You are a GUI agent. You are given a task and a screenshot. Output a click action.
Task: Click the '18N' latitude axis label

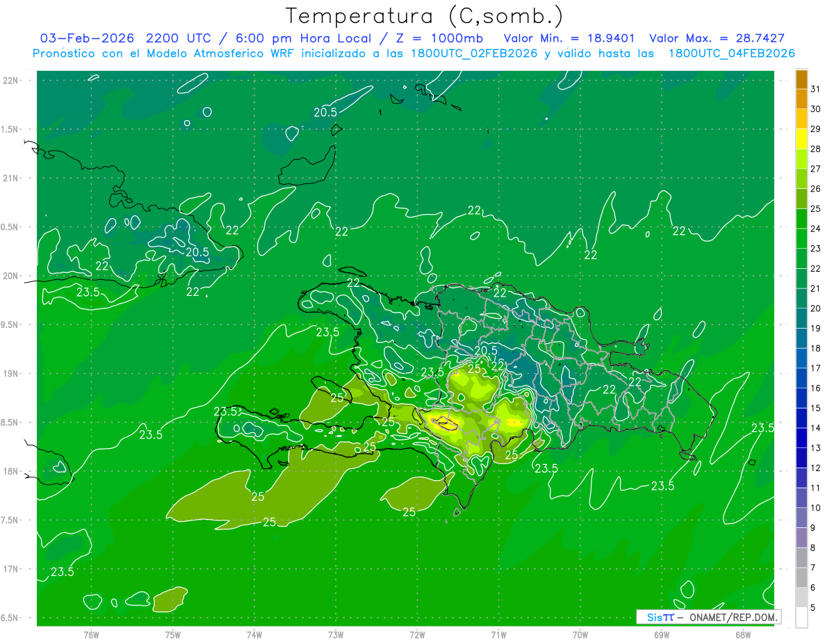point(10,472)
